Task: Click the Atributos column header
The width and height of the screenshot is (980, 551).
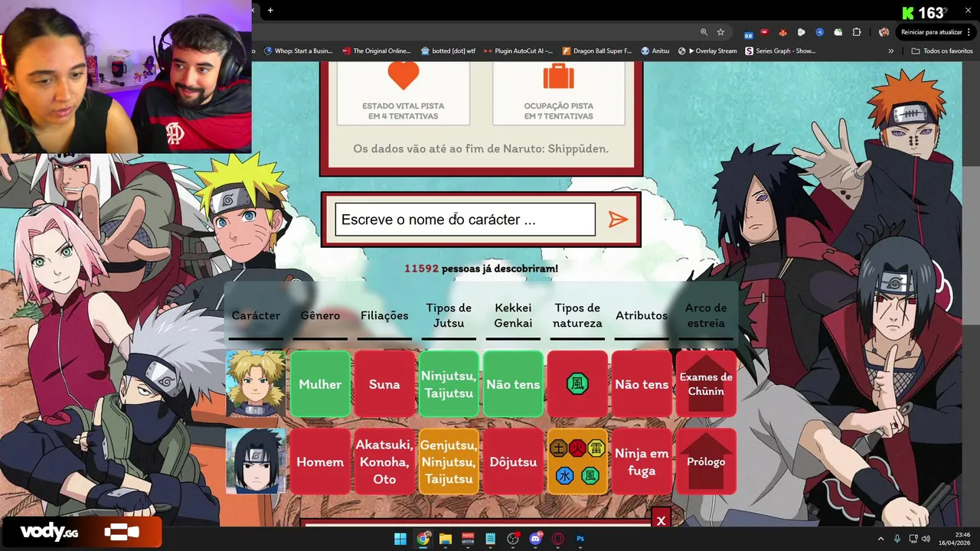Action: (x=642, y=315)
